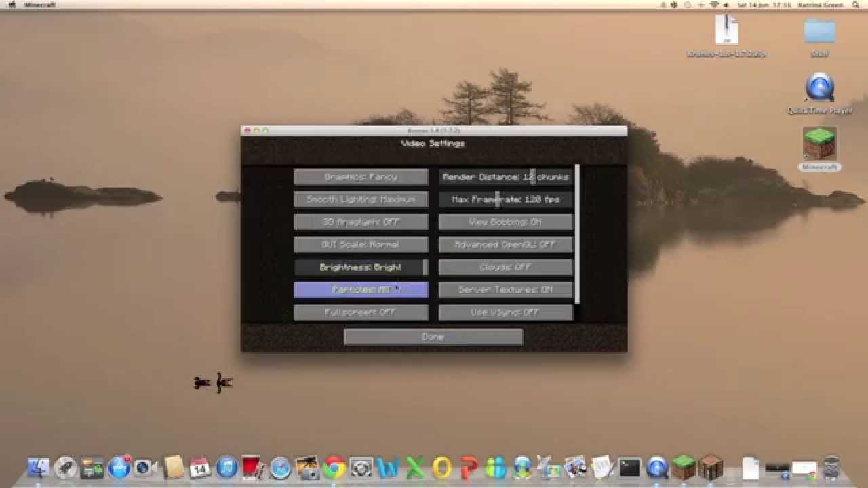Launch Terminal from the dock
The height and width of the screenshot is (488, 868).
point(629,468)
